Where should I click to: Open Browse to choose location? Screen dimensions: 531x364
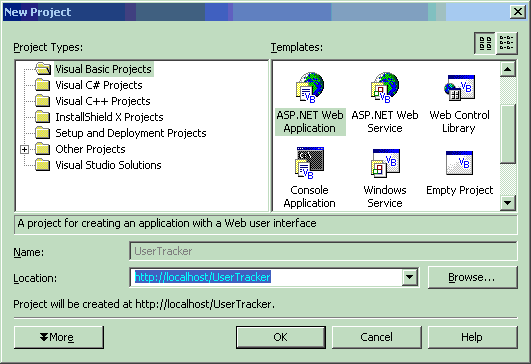point(473,277)
